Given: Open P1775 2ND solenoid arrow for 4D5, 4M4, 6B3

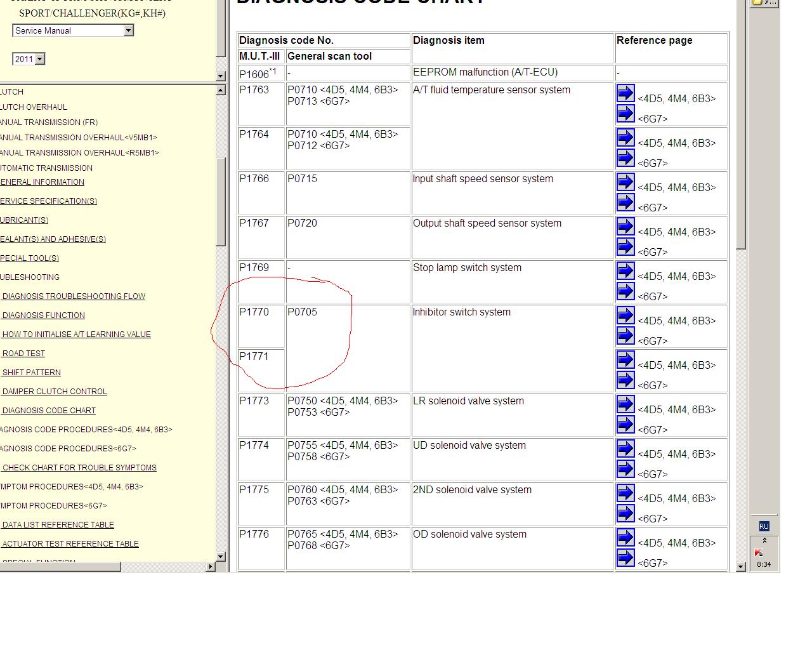Looking at the screenshot, I should (x=625, y=493).
